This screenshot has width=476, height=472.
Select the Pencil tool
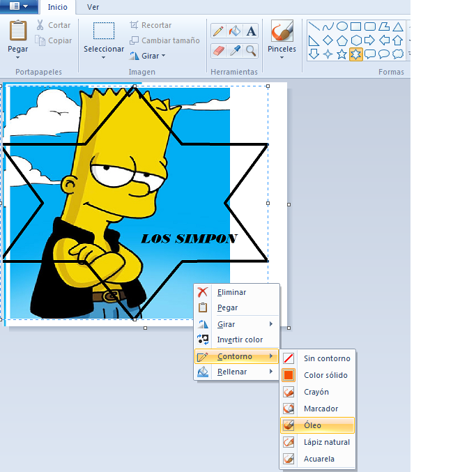218,31
